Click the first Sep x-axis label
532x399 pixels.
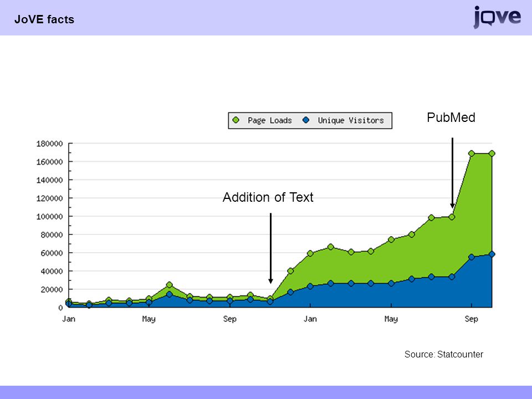pos(229,319)
